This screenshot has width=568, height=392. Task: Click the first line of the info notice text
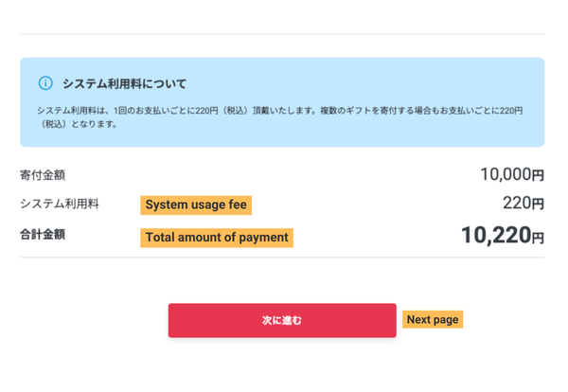(x=279, y=111)
